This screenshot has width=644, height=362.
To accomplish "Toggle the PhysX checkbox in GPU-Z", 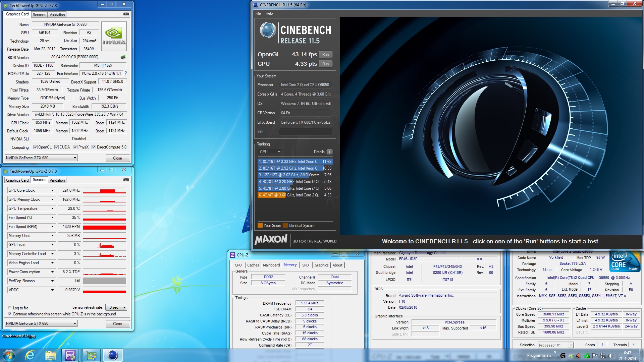I will click(75, 147).
